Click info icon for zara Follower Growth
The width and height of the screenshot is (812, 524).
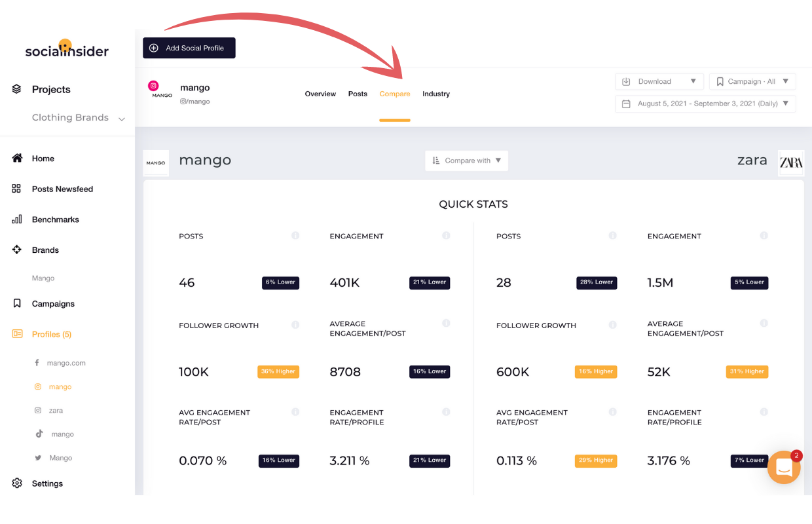pos(613,325)
